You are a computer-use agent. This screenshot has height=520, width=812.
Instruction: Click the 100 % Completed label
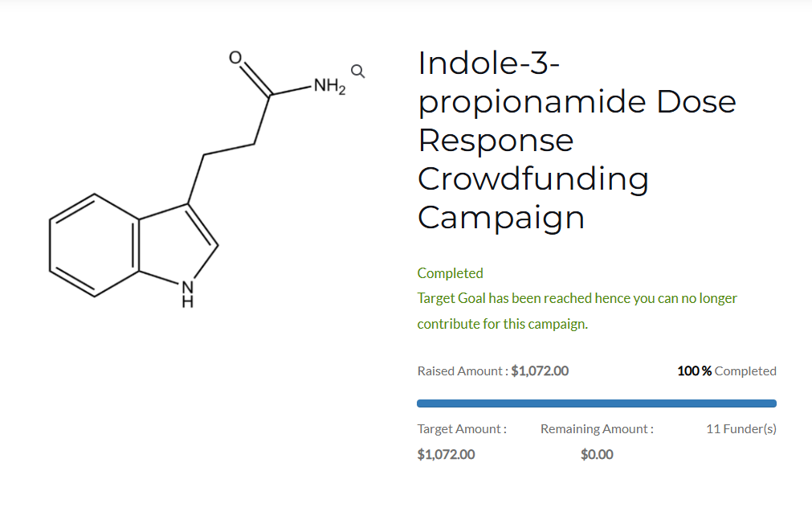click(x=727, y=371)
